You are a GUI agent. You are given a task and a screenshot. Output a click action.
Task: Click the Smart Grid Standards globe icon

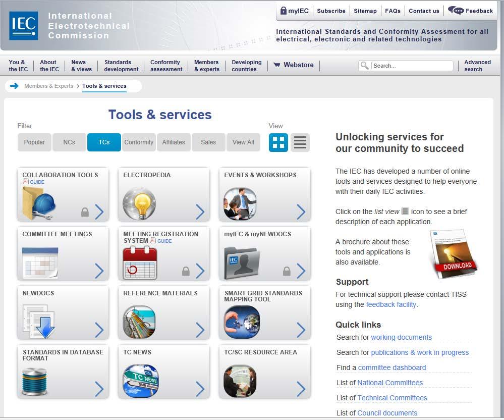242,322
